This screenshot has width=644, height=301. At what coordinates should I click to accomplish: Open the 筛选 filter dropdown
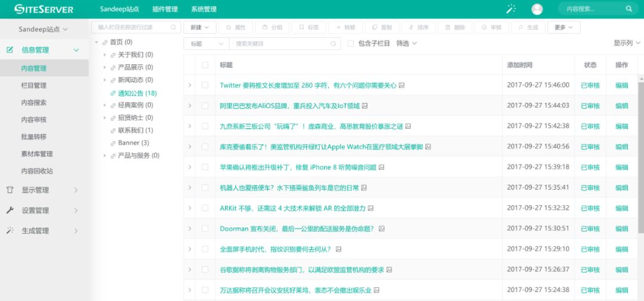[x=407, y=43]
